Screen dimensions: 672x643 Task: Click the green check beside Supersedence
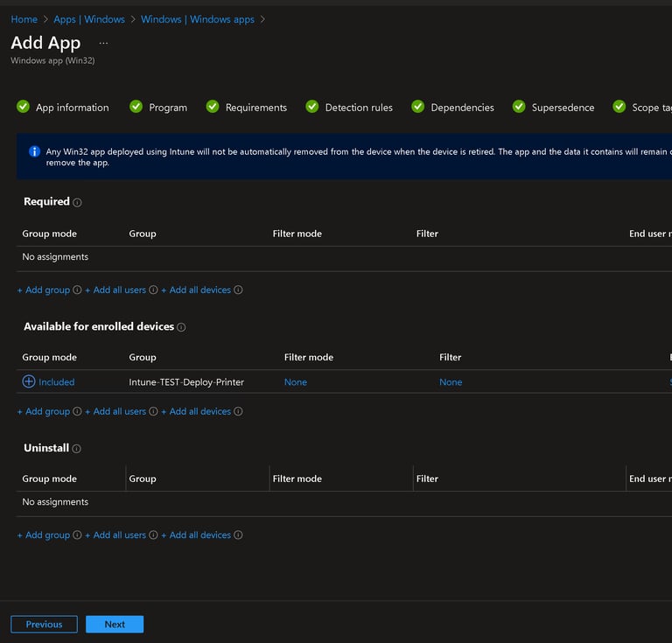click(519, 106)
